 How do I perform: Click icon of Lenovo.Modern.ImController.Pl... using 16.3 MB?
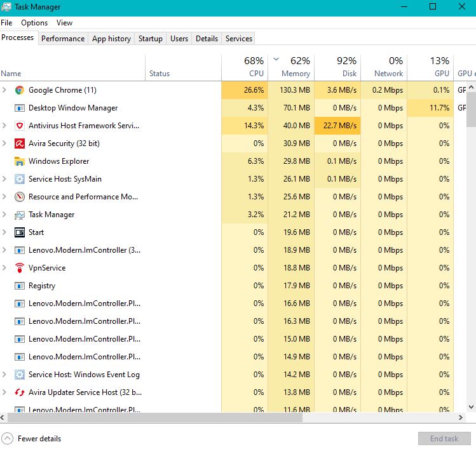point(20,321)
